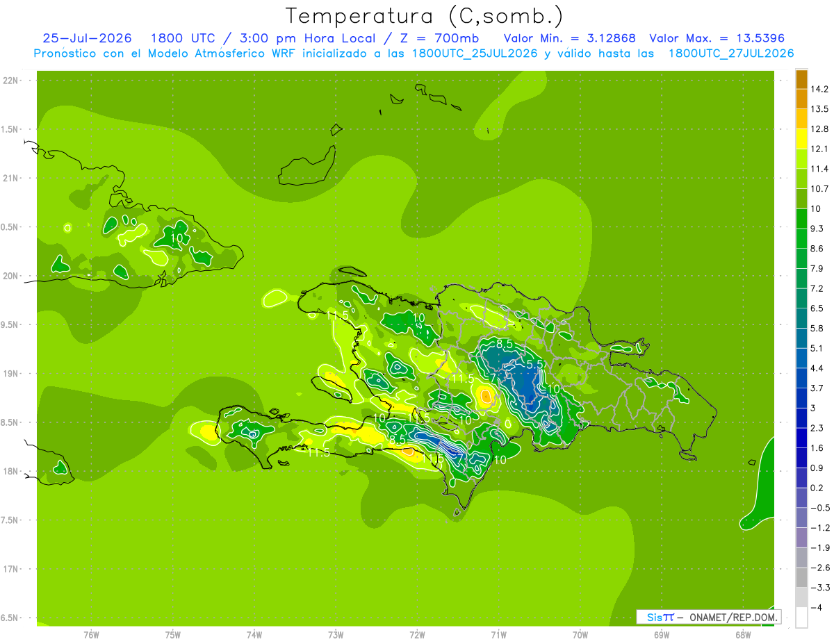Select the date text "25-Jul-2026"
834x644 pixels.
[x=86, y=38]
